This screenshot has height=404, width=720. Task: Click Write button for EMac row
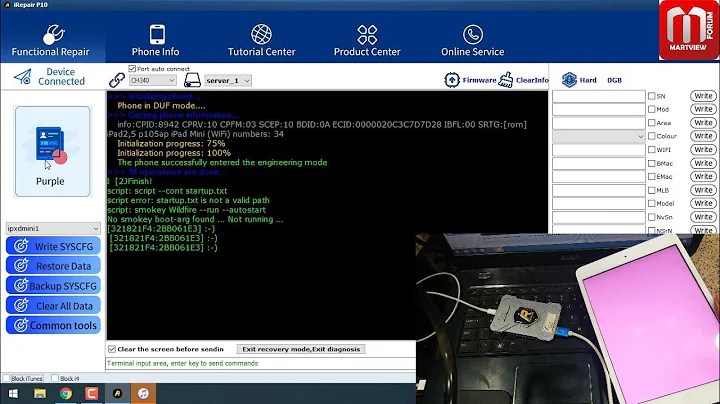703,177
